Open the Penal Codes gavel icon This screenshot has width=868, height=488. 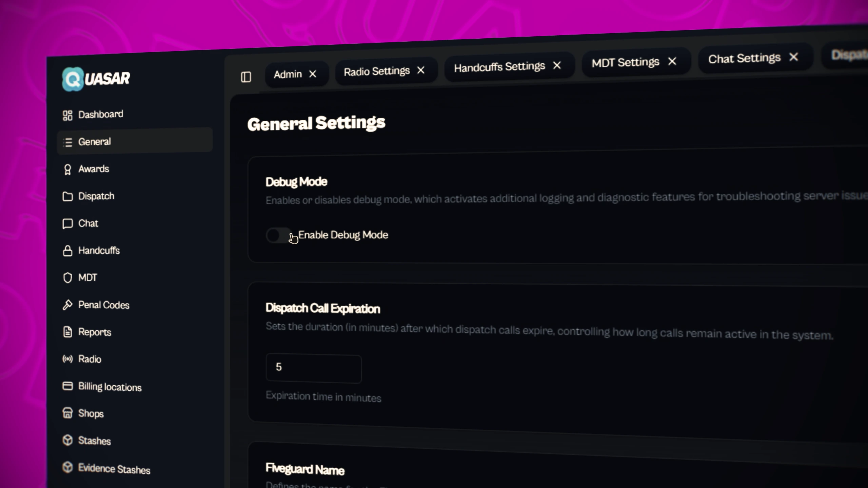67,305
